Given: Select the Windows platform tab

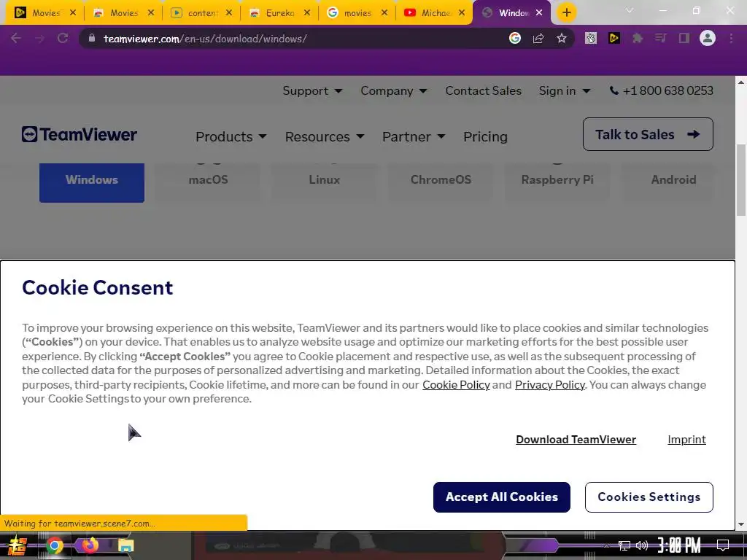Looking at the screenshot, I should click(91, 182).
